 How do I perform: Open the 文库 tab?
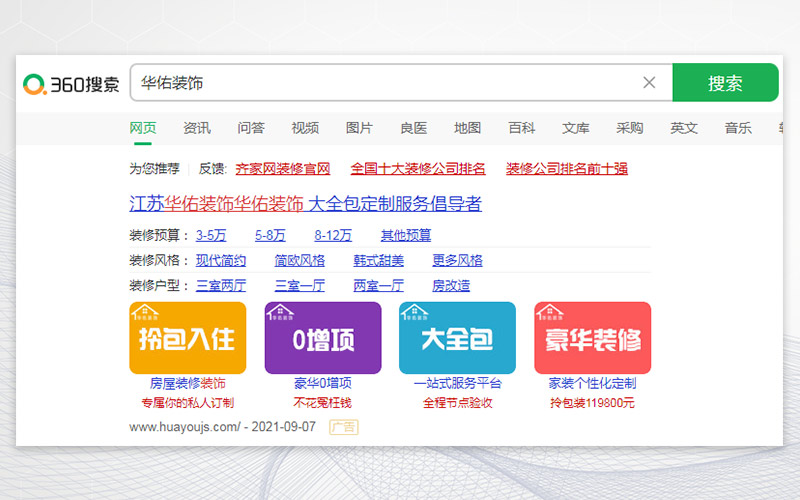click(x=576, y=128)
